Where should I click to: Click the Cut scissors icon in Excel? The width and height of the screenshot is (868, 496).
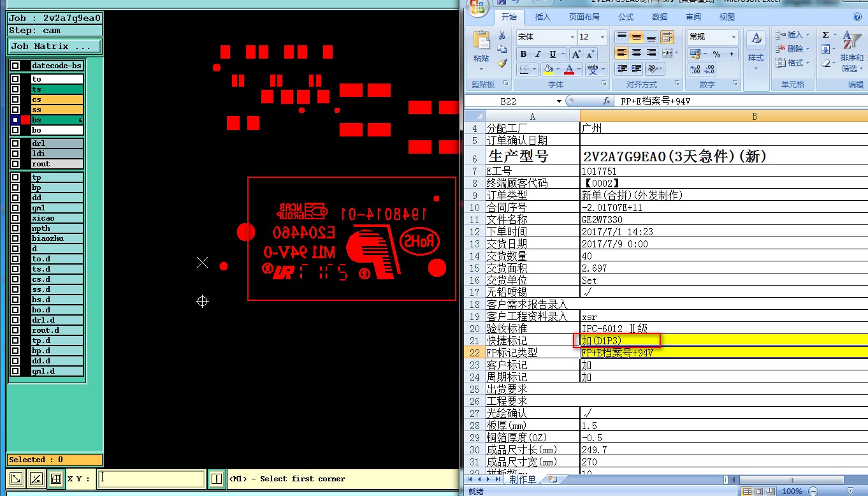point(502,36)
